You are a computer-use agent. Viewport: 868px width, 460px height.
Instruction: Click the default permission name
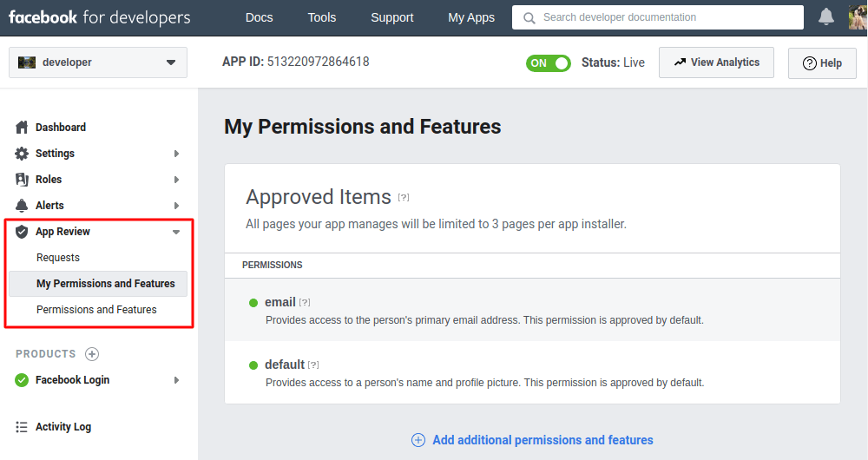[x=285, y=365]
